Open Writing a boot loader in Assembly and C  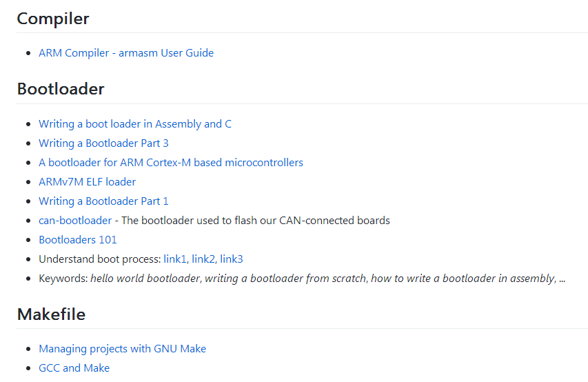(x=135, y=124)
